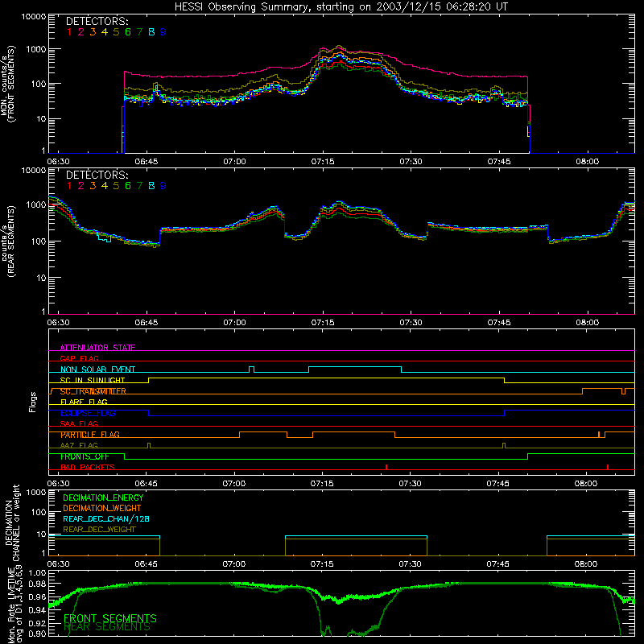This screenshot has width=644, height=644.
Task: Select green detector 6 in front segments legend
Action: [x=128, y=32]
